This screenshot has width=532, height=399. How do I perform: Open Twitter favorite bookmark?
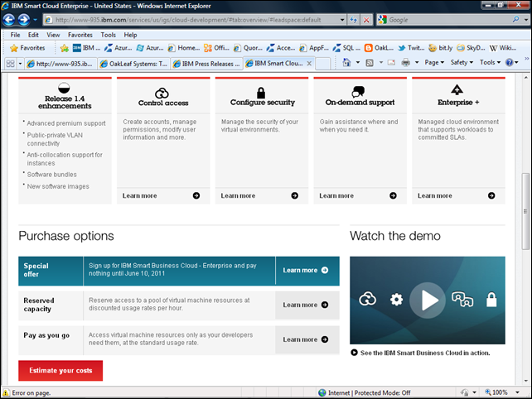click(x=410, y=48)
